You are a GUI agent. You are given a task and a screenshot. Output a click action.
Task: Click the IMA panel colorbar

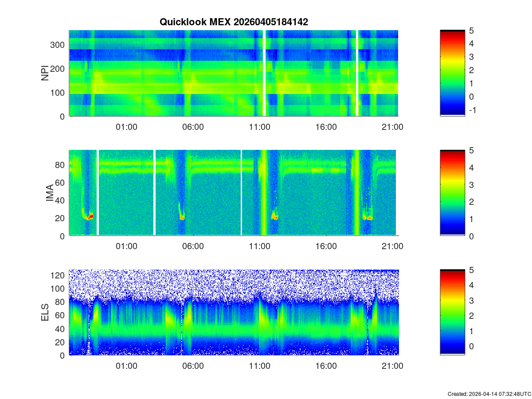(452, 193)
